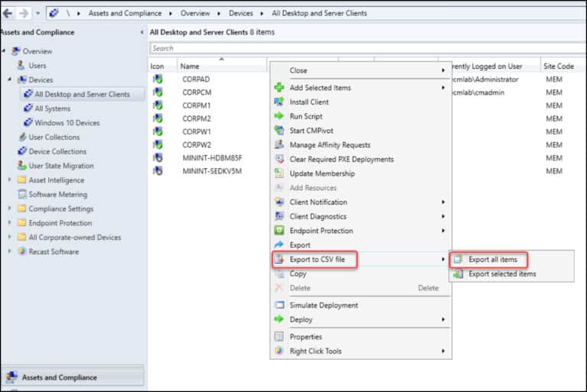Viewport: 587px width, 392px height.
Task: Sort by the Name column header
Action: (222, 66)
